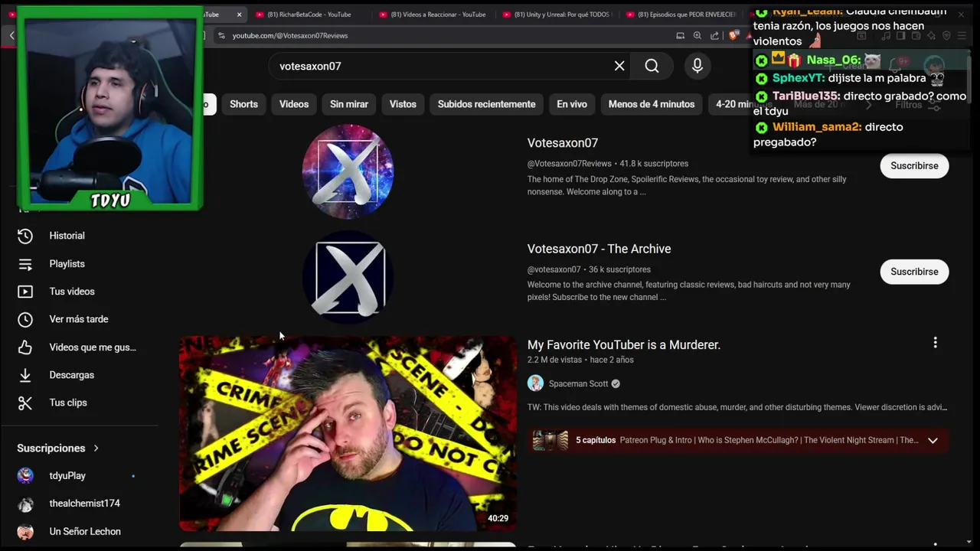980x551 pixels.
Task: Open Votesaxon07 channel avatar
Action: [348, 171]
